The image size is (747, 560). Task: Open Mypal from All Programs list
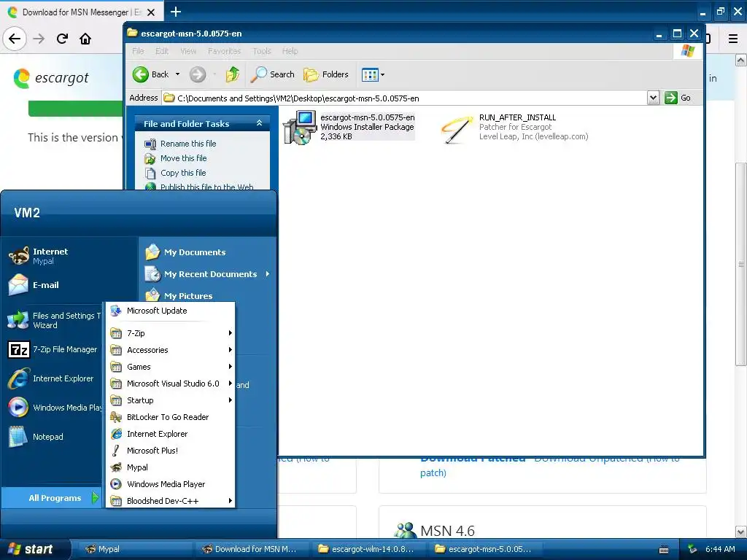(170, 467)
